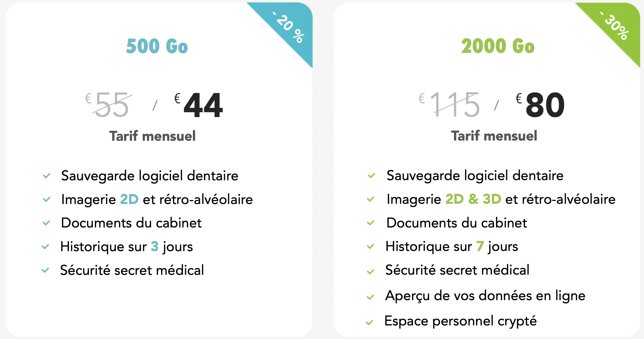644x339 pixels.
Task: Click the struck-through €55 original price
Action: coord(108,105)
